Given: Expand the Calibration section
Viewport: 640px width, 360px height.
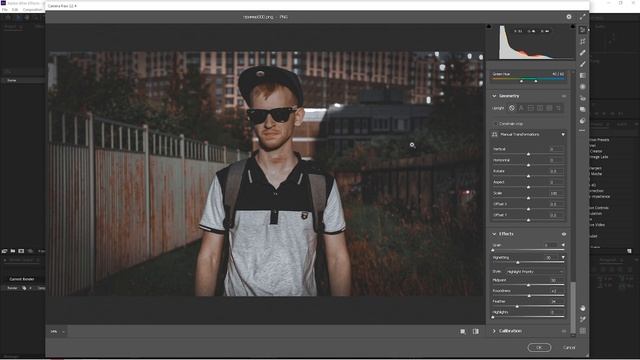Looking at the screenshot, I should coord(494,331).
